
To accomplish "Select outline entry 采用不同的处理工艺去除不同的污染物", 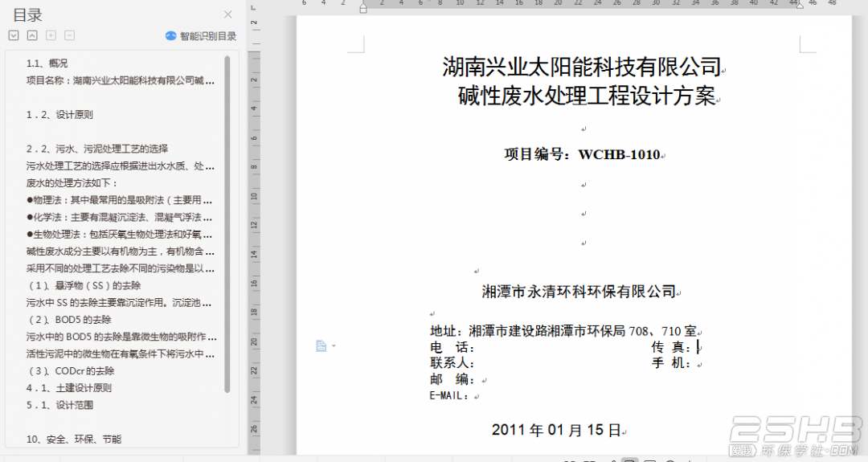I will pos(120,269).
